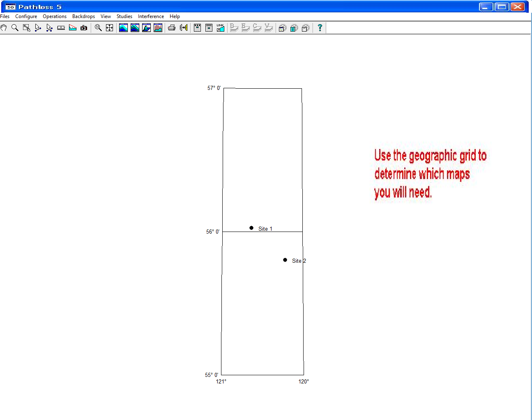
Task: Open the Configure menu
Action: [26, 16]
